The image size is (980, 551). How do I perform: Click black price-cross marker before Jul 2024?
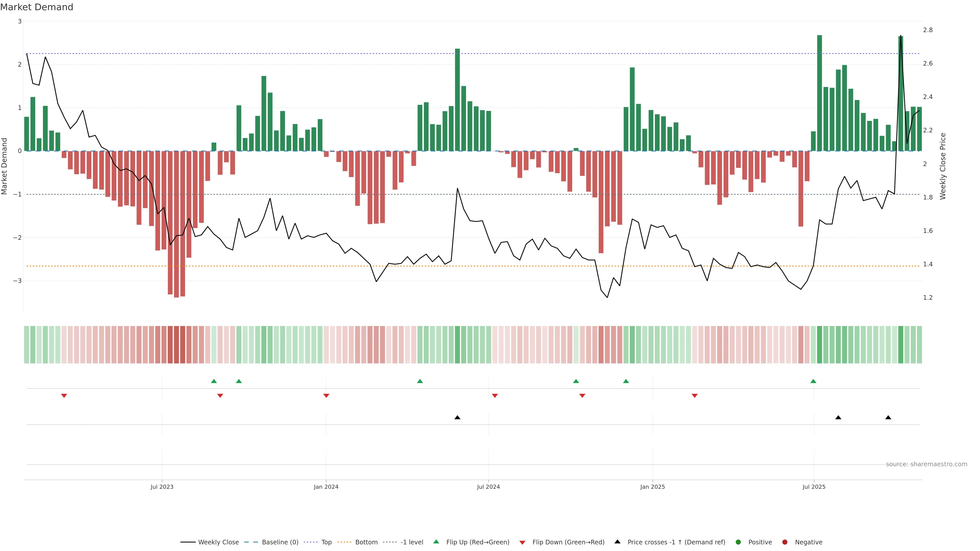[x=457, y=418]
